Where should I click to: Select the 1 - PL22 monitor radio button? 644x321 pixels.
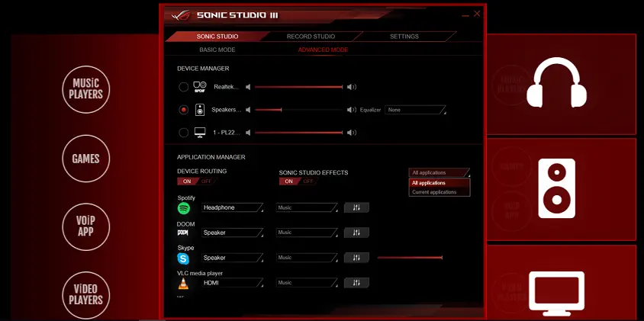(183, 133)
